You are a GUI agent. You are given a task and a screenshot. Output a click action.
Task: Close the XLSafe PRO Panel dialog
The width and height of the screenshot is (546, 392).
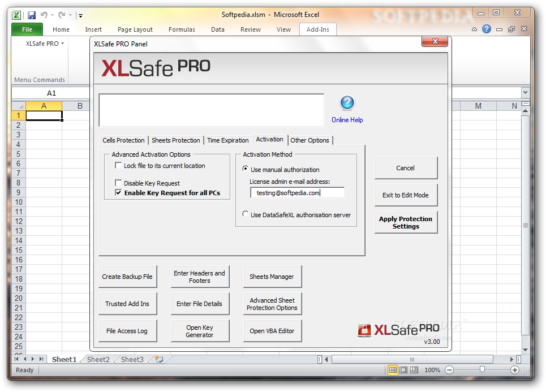(435, 41)
